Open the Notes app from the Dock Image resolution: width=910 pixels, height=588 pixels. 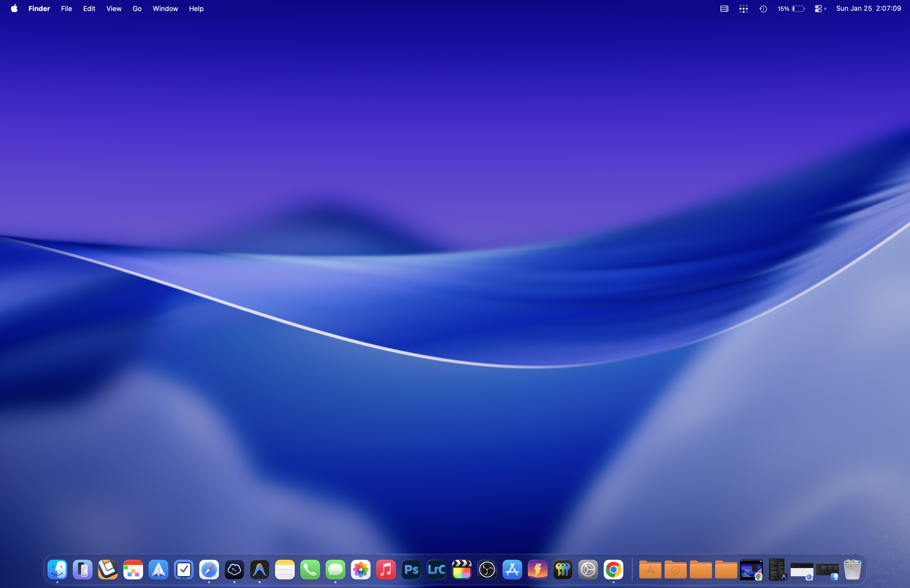(x=285, y=569)
